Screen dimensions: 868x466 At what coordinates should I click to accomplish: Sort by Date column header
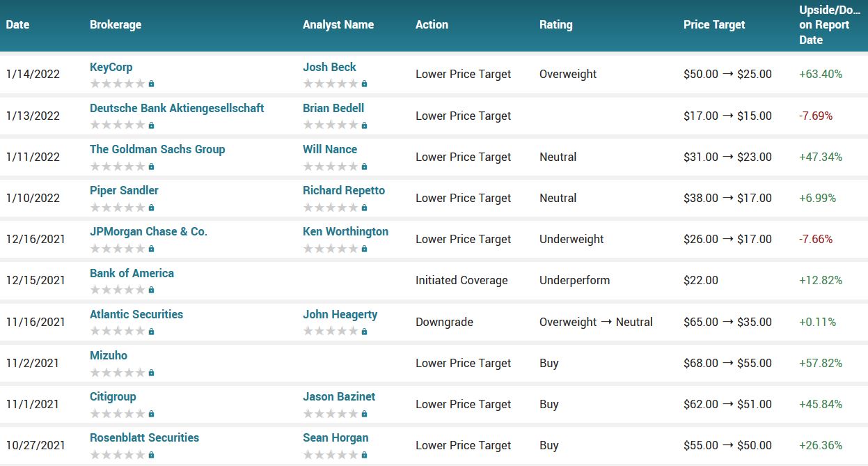(17, 24)
